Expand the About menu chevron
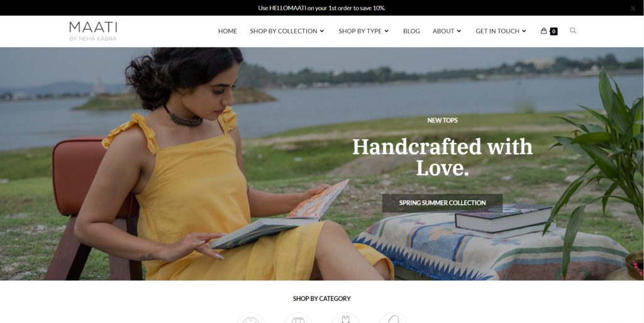The height and width of the screenshot is (323, 644). [459, 31]
